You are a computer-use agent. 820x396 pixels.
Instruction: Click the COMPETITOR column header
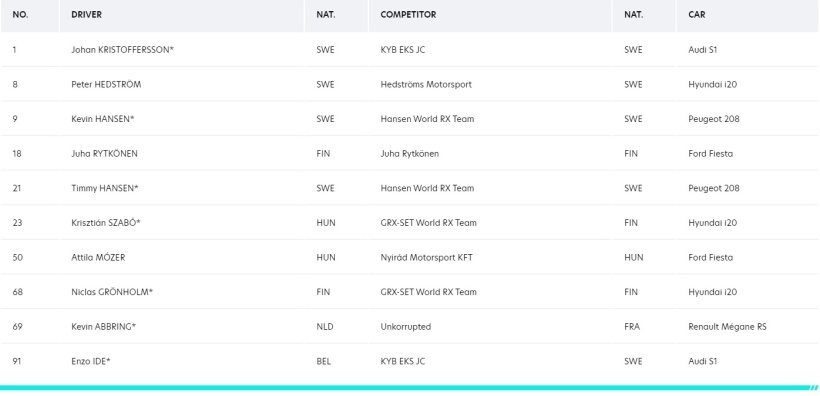(408, 15)
